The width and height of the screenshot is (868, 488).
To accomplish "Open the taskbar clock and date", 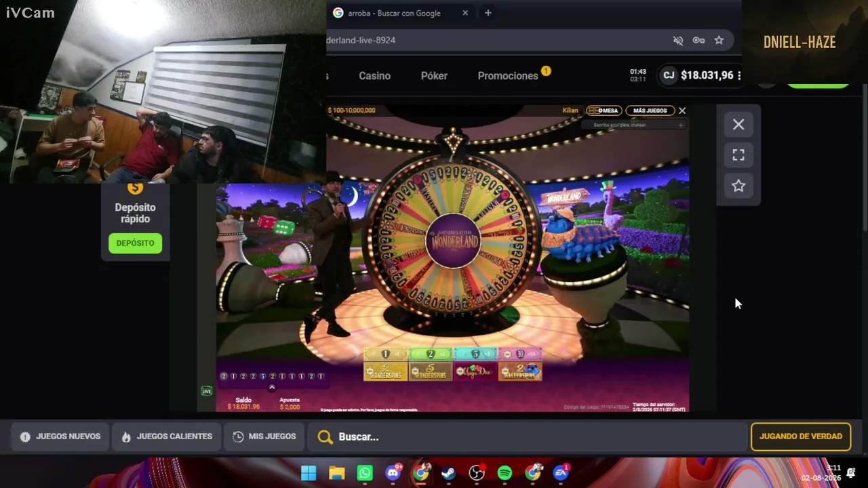I will point(821,473).
